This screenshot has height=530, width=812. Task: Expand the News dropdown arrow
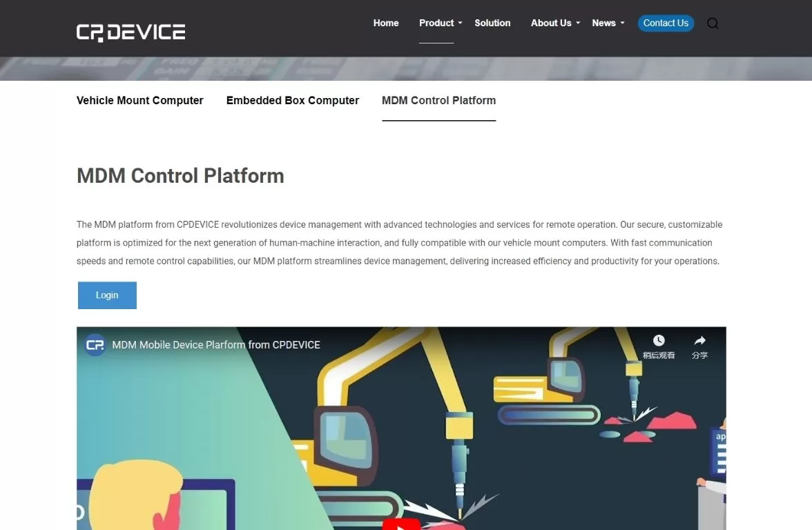tap(623, 23)
